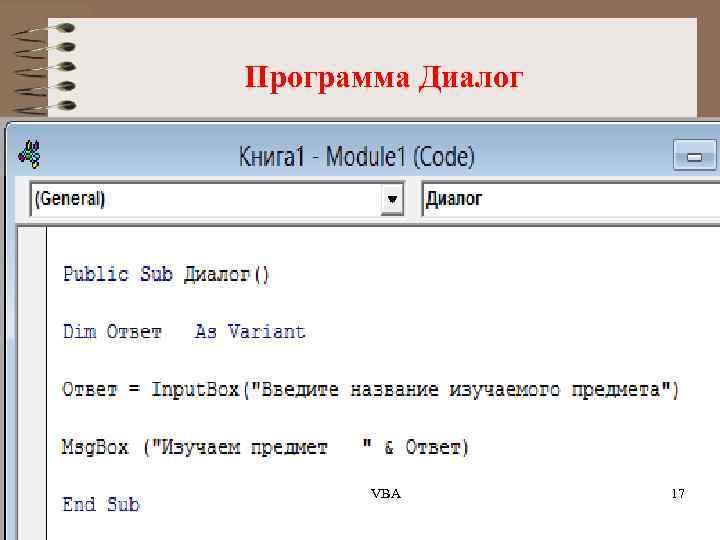Open the Диалог procedure combo box

pos(571,199)
